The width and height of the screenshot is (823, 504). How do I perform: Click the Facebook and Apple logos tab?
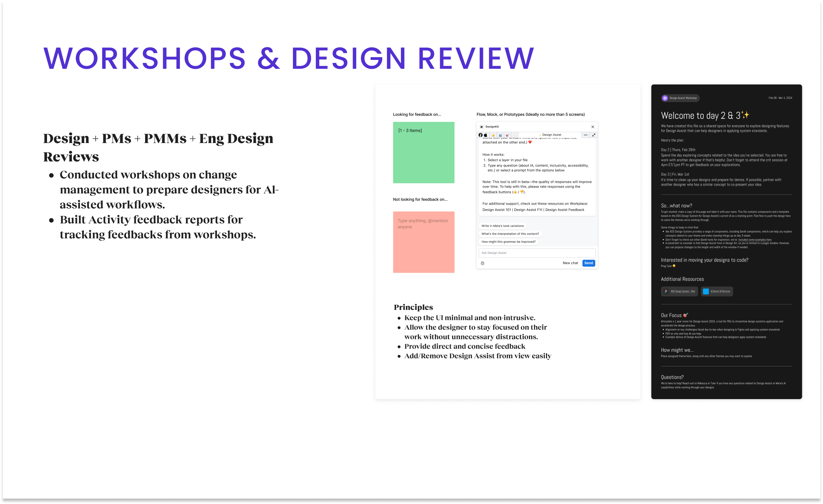[x=483, y=135]
